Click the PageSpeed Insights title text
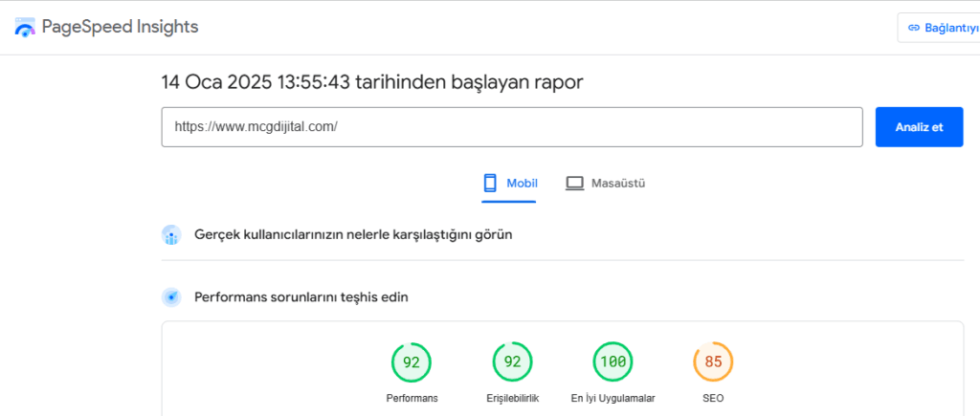Screen dimensions: 980x416 [120, 27]
